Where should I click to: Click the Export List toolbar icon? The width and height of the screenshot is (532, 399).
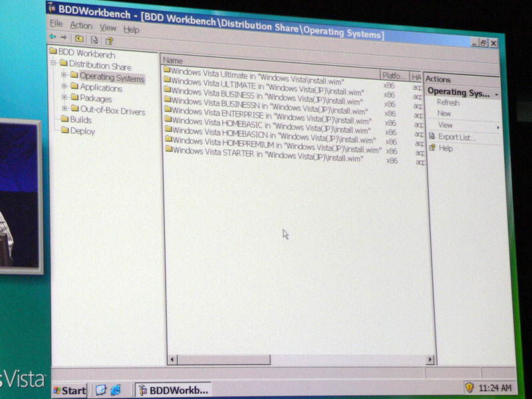[x=94, y=40]
